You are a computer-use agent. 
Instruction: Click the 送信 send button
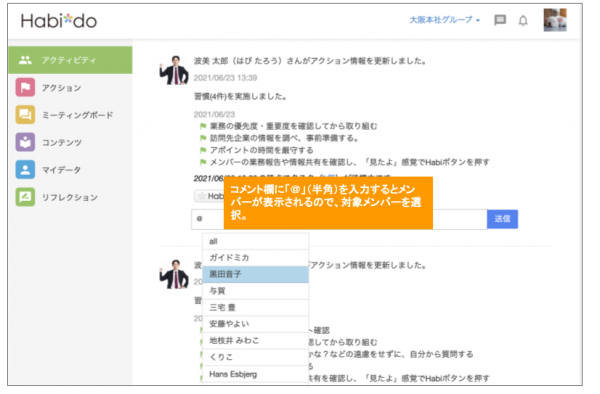click(x=502, y=219)
